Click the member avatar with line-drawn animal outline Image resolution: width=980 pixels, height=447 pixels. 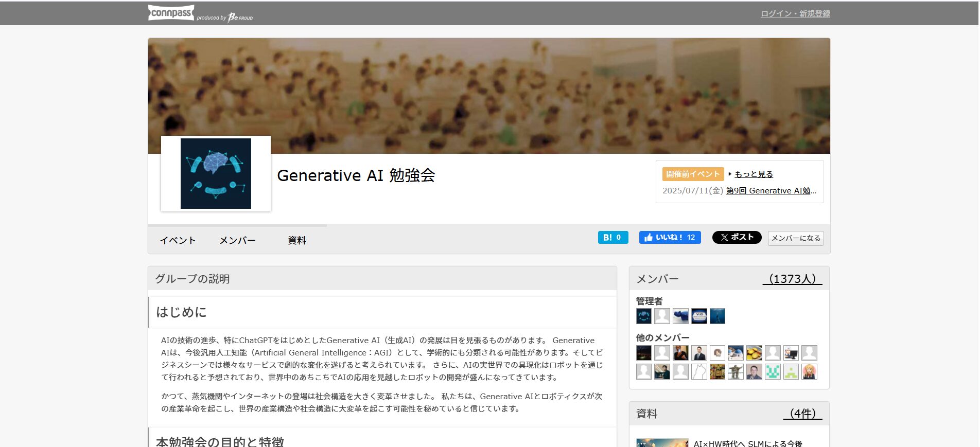[x=699, y=371]
